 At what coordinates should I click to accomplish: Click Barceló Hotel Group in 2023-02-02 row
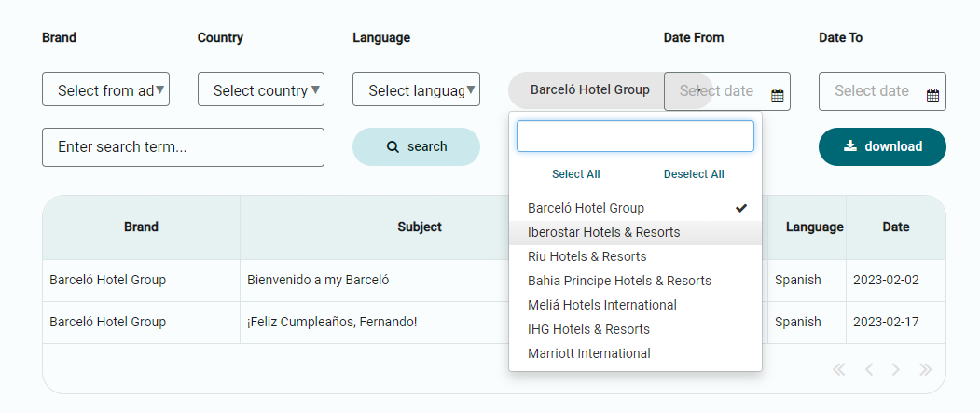click(x=107, y=280)
